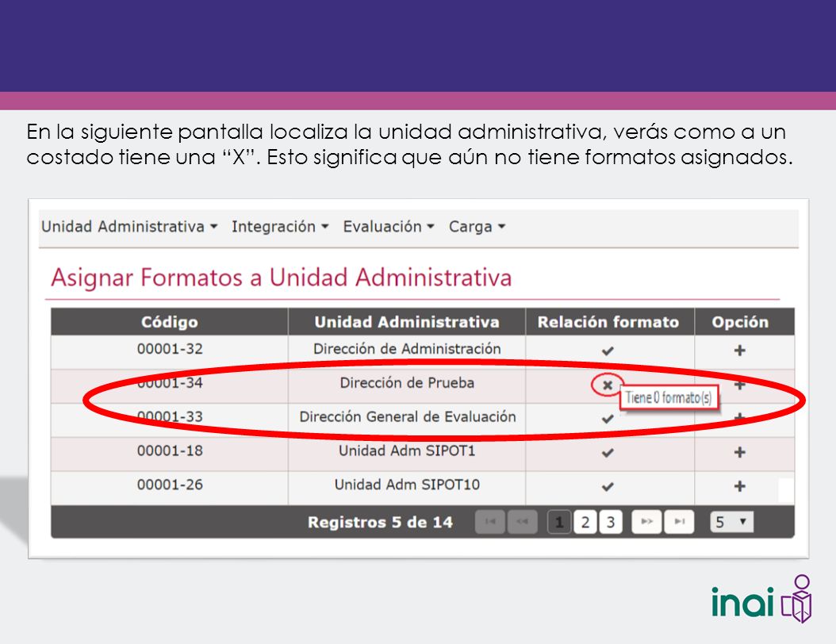Go to last page of records
836x644 pixels.
[x=679, y=522]
